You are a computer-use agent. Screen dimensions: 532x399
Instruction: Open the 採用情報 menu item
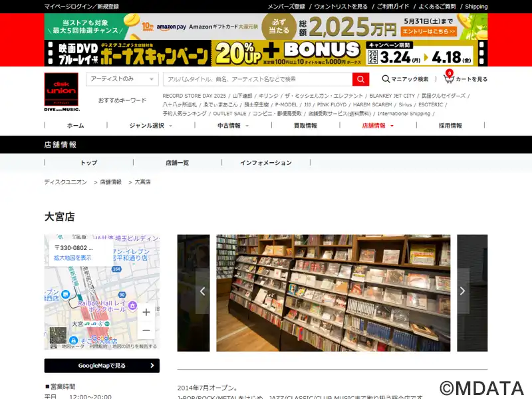(450, 126)
